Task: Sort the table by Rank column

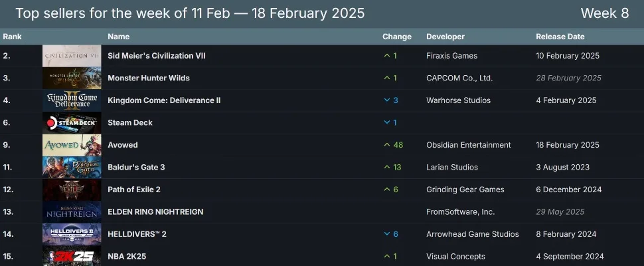Action: pyautogui.click(x=12, y=37)
